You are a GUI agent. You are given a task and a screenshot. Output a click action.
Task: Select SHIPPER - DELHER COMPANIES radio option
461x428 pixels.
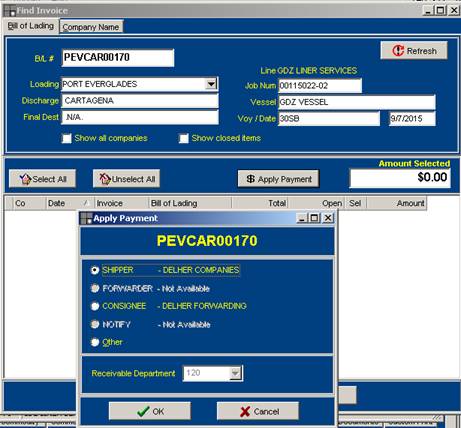pos(95,270)
